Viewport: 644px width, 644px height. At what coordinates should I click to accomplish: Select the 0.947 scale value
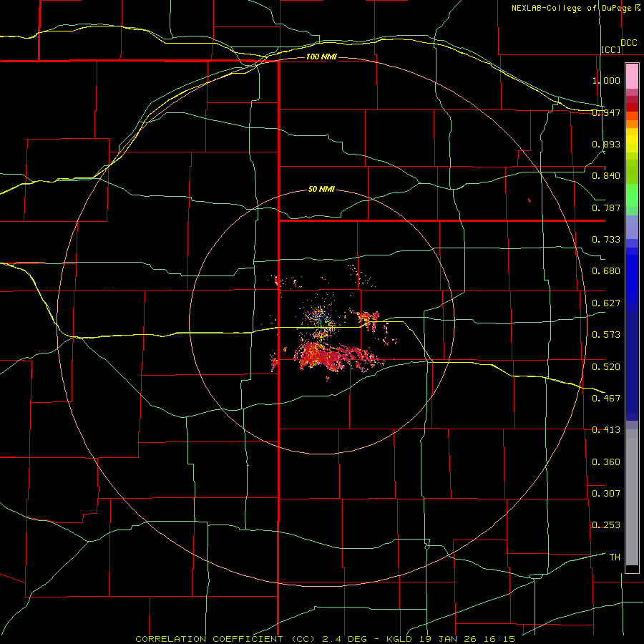(606, 112)
